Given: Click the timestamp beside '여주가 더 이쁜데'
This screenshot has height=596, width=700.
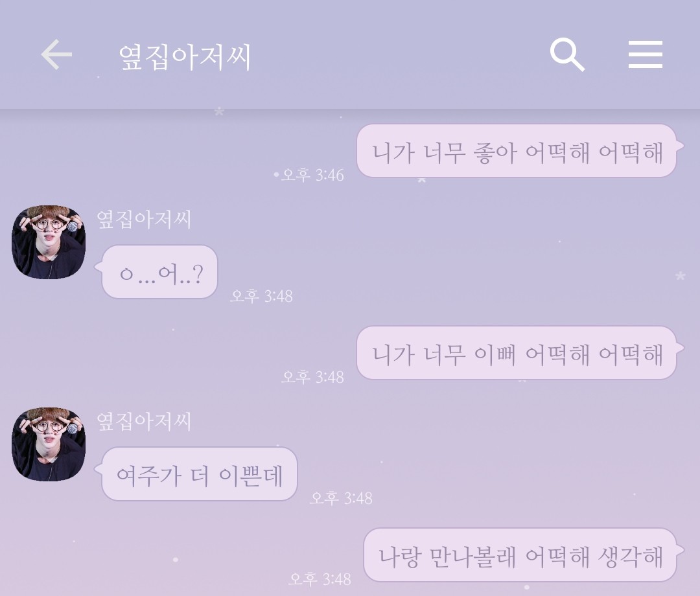Looking at the screenshot, I should (341, 498).
